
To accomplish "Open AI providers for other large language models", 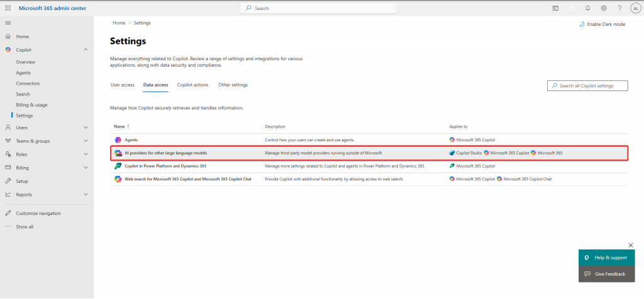I will (166, 153).
